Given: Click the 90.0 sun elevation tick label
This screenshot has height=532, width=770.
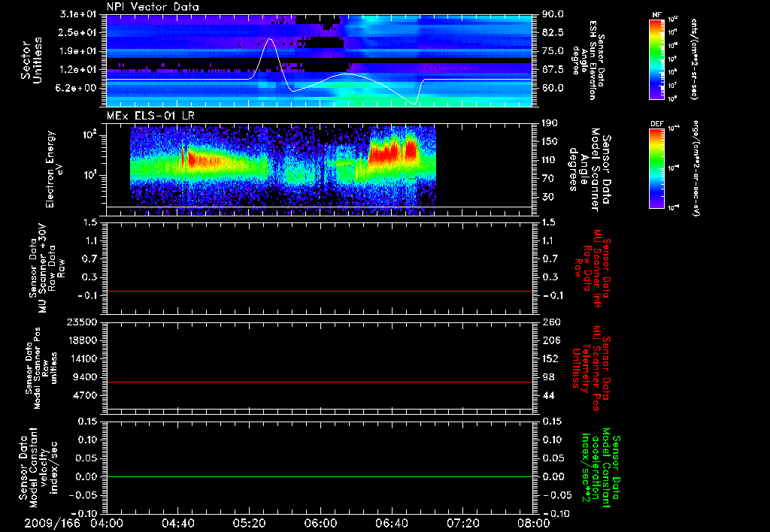Looking at the screenshot, I should pos(553,14).
